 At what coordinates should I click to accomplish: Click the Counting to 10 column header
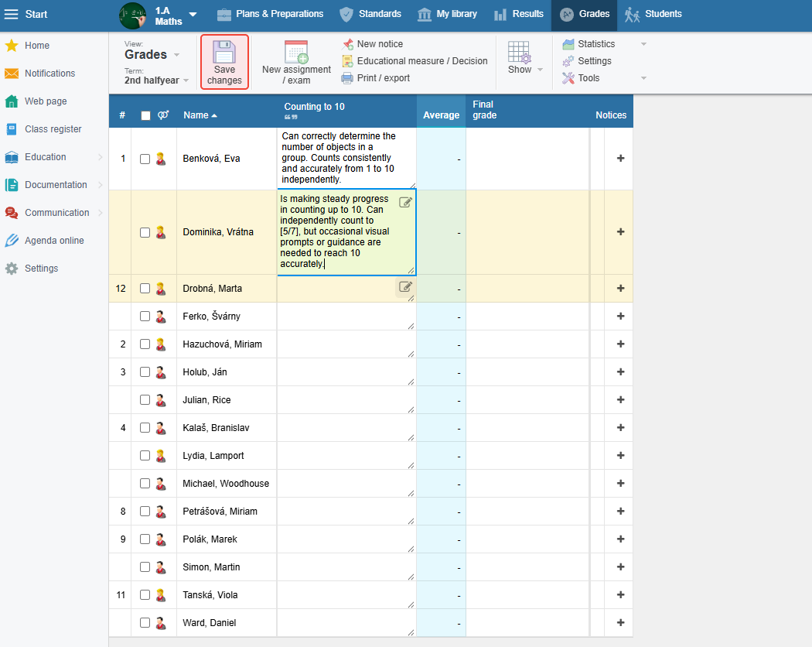[314, 107]
